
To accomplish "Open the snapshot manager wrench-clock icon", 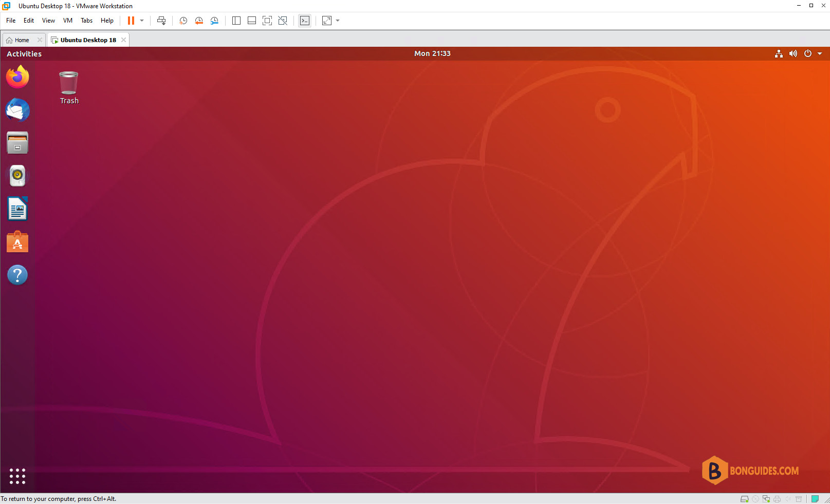I will point(214,21).
